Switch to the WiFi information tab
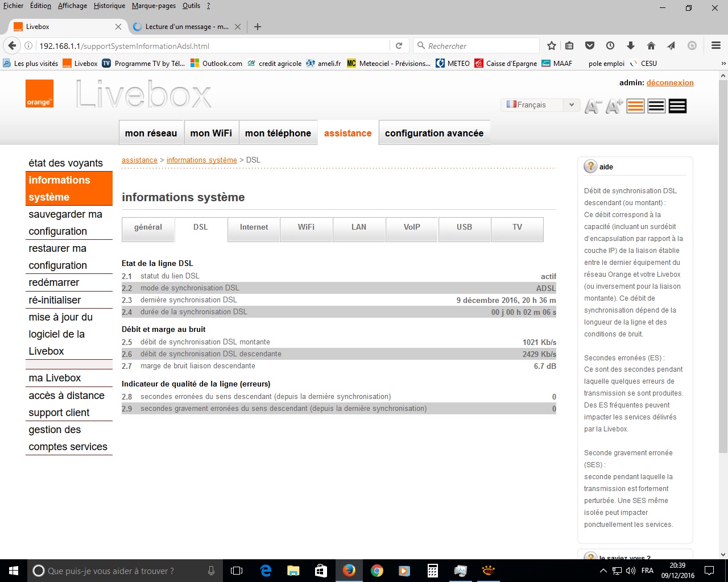This screenshot has width=728, height=582. point(306,227)
